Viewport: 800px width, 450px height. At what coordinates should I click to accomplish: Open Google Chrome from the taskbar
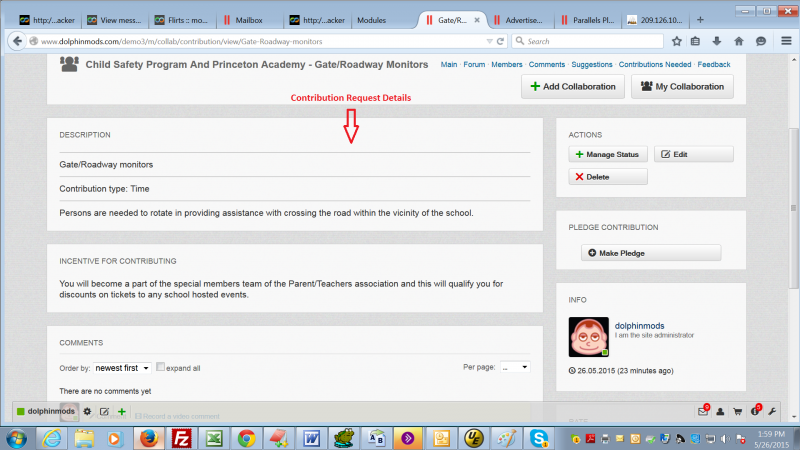tap(246, 438)
